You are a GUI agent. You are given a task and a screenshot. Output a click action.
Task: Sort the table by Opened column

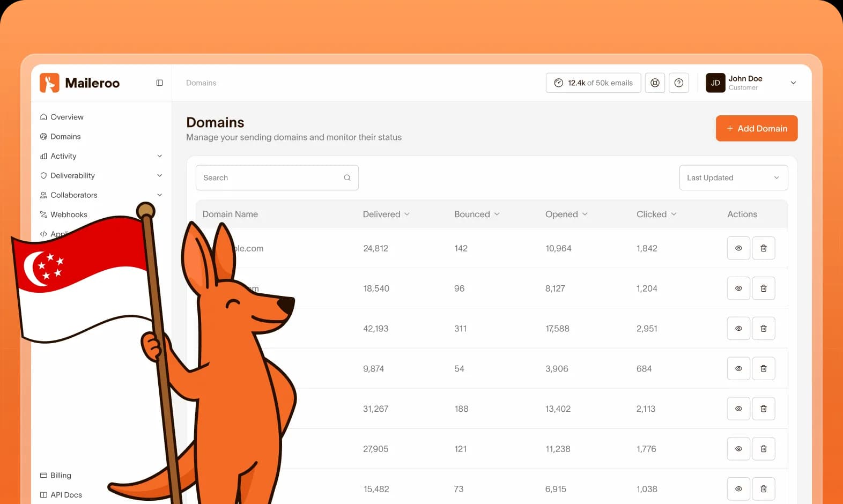[566, 214]
